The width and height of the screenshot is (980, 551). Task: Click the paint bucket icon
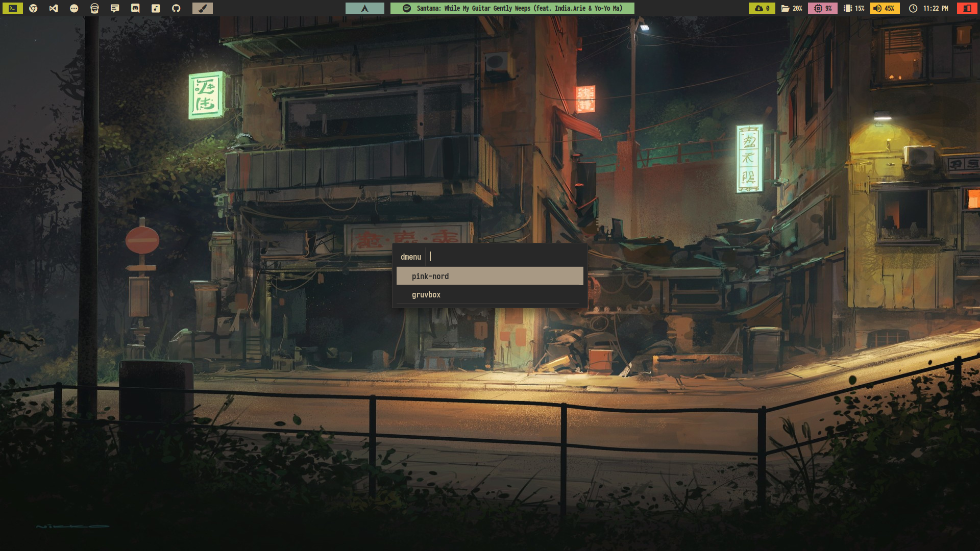94,8
